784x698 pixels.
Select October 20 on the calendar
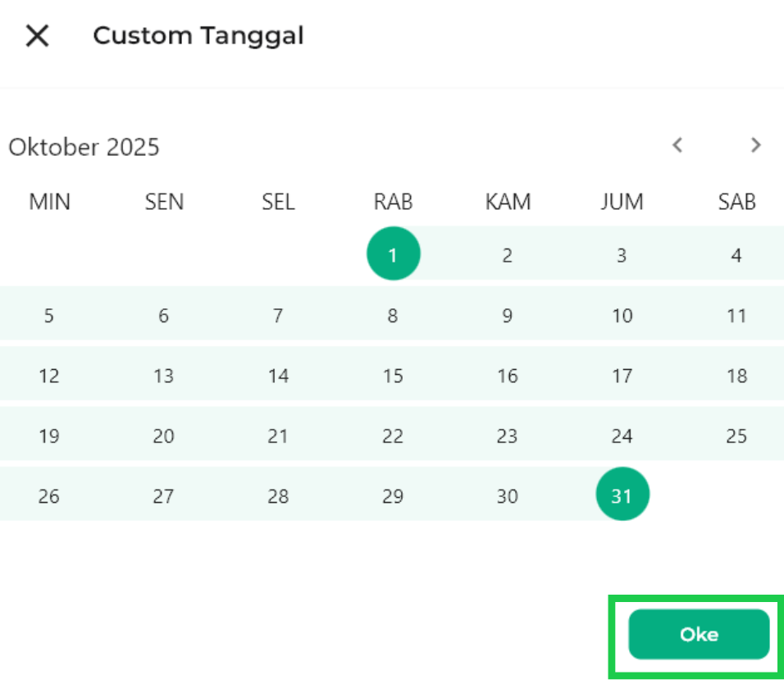164,436
